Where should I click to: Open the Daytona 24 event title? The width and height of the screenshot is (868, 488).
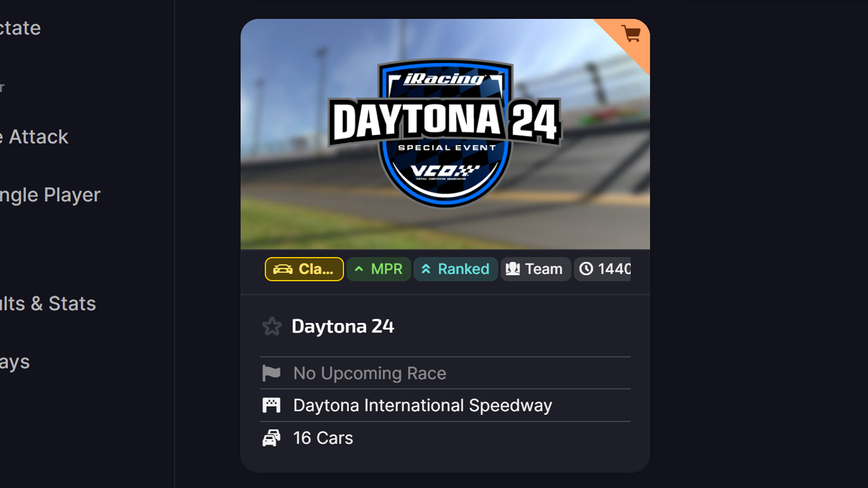(x=344, y=326)
